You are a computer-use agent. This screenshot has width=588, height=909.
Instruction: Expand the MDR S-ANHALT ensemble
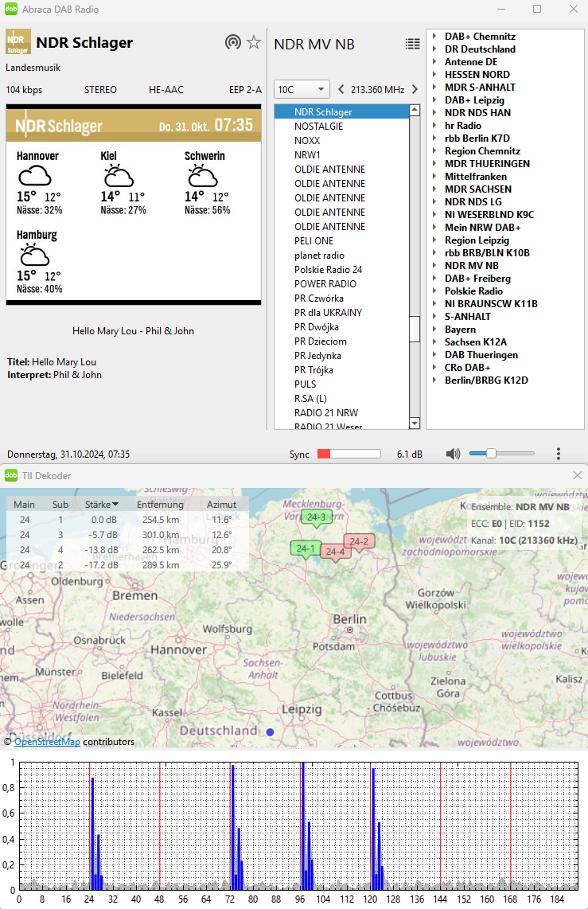point(434,88)
